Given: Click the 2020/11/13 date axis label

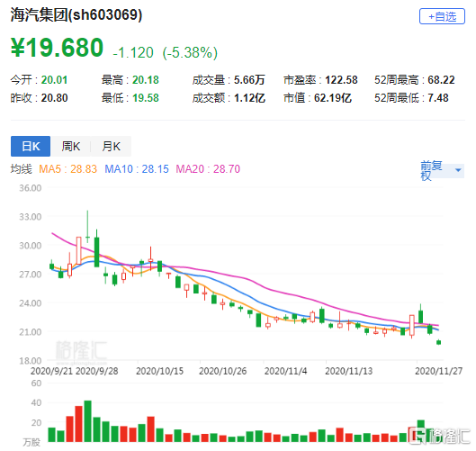Looking at the screenshot, I should pyautogui.click(x=348, y=371).
